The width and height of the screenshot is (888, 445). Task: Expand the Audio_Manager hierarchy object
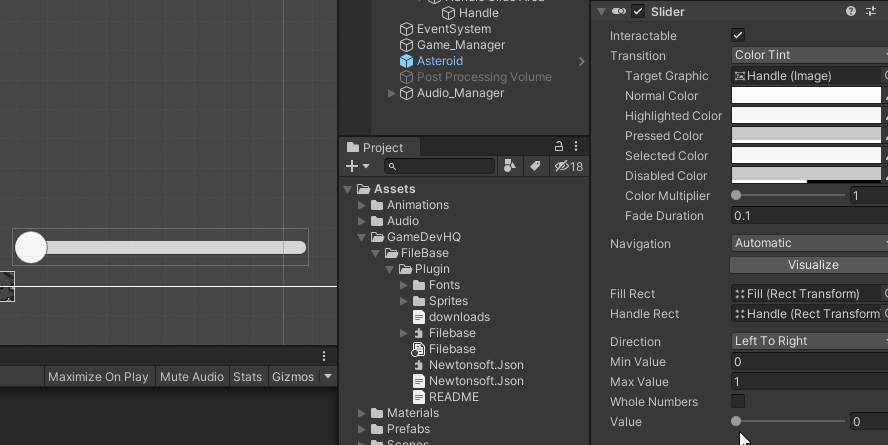(391, 93)
